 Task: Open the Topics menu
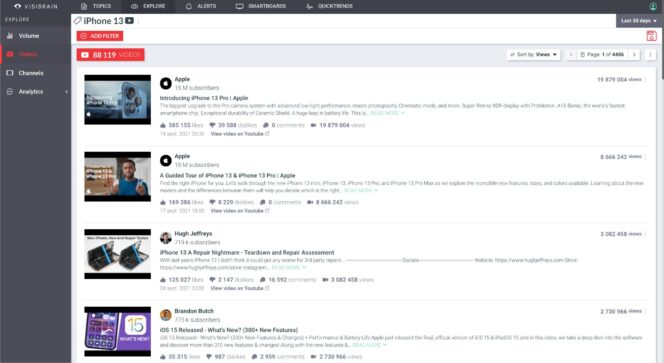(96, 6)
